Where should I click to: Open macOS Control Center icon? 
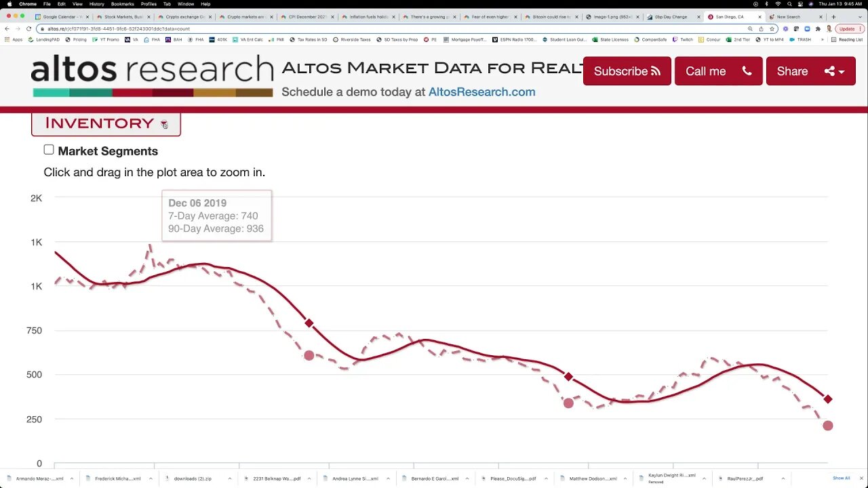(x=801, y=4)
